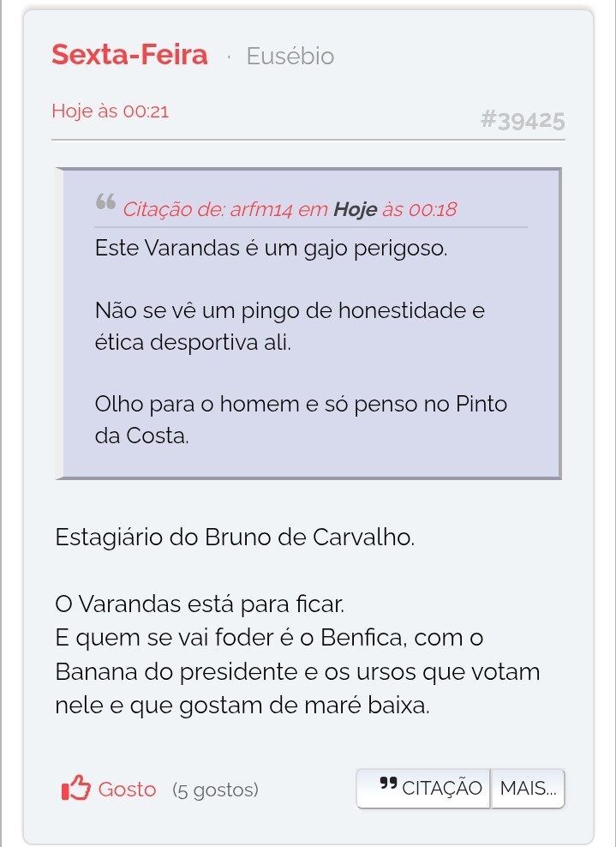Click quoted sentence mentioning Pinto da Costa
This screenshot has height=847, width=616.
click(307, 418)
